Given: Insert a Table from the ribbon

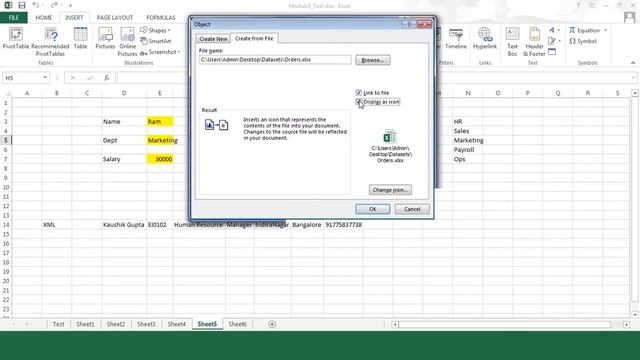Looking at the screenshot, I should (x=80, y=38).
